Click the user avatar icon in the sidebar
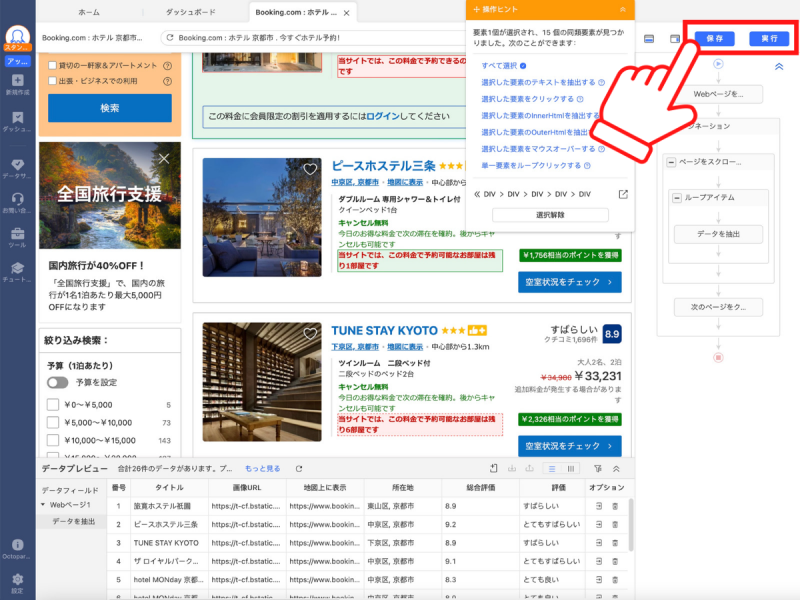 pyautogui.click(x=17, y=36)
